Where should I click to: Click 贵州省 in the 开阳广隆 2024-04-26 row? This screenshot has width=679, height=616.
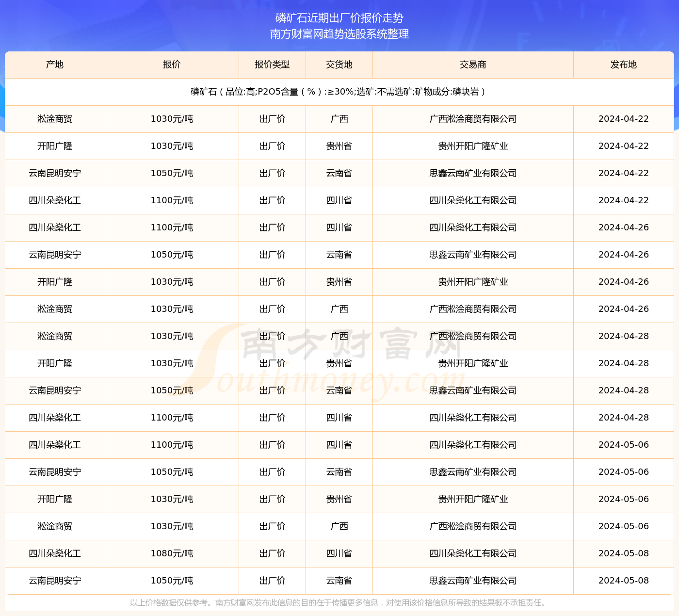[x=339, y=282]
